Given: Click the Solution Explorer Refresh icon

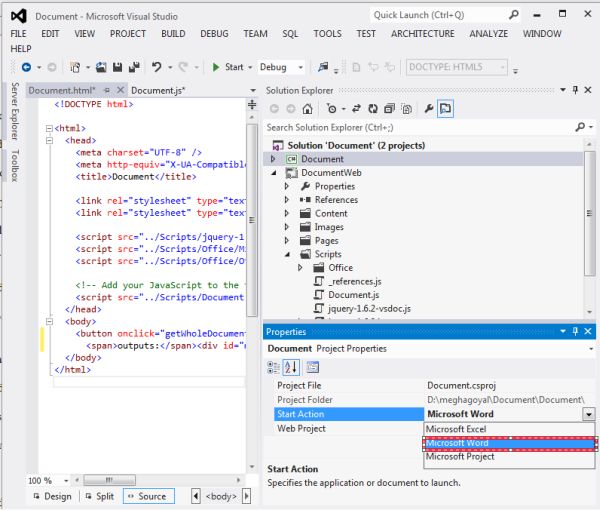Looking at the screenshot, I should pyautogui.click(x=372, y=108).
